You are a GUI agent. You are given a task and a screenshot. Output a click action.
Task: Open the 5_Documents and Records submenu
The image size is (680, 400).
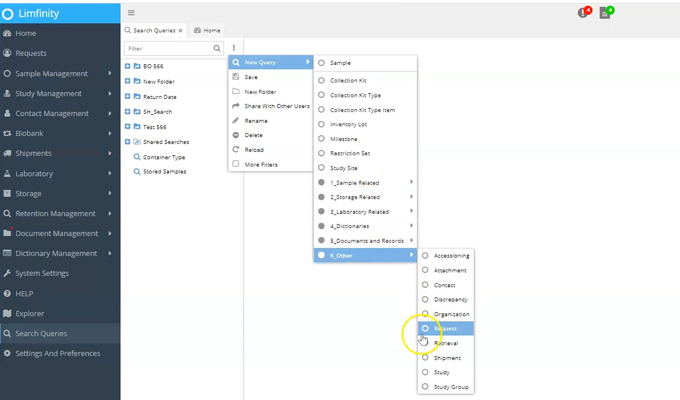[x=365, y=241]
